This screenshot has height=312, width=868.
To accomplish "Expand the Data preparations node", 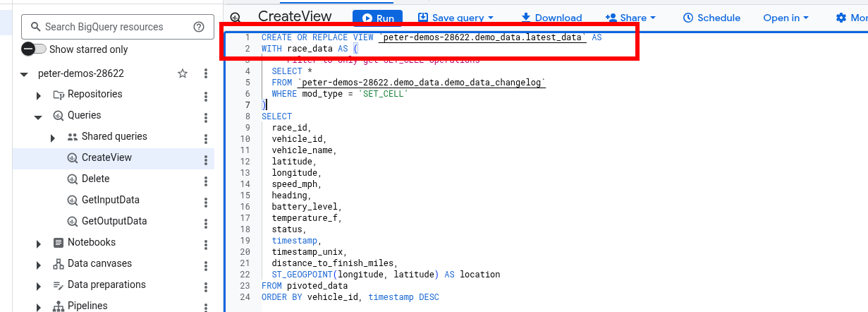I will click(39, 285).
